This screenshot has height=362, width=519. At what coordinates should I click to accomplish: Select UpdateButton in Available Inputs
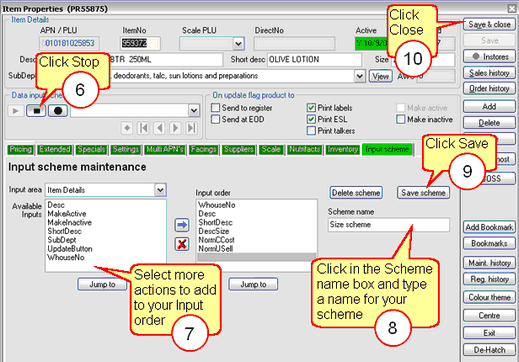[x=70, y=249]
